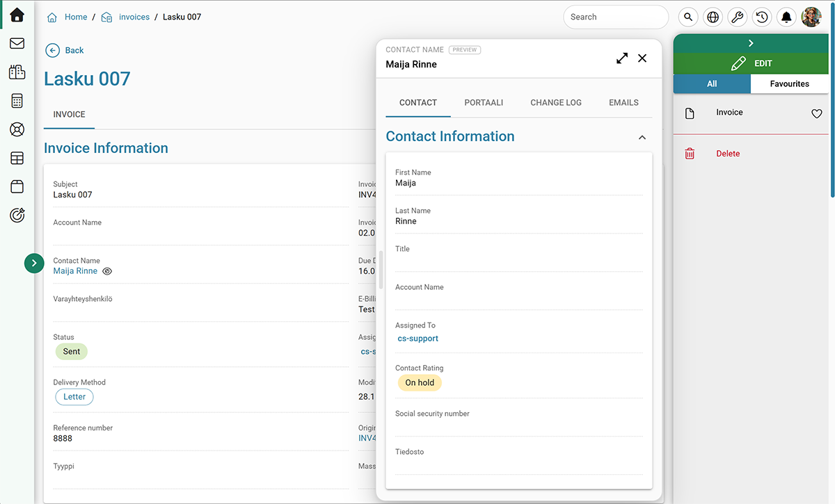This screenshot has width=835, height=504.
Task: Click the Sent status badge
Action: [x=72, y=352]
